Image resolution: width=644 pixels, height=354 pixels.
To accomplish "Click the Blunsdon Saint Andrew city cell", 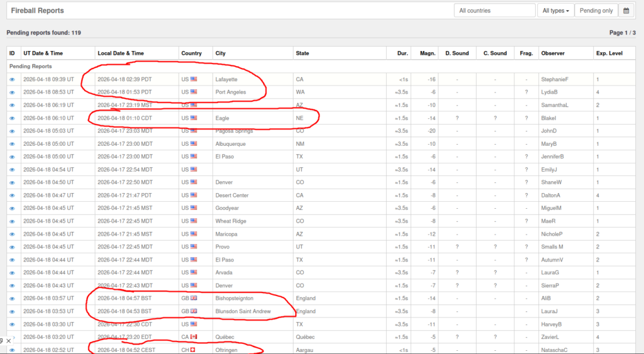I will coord(243,311).
